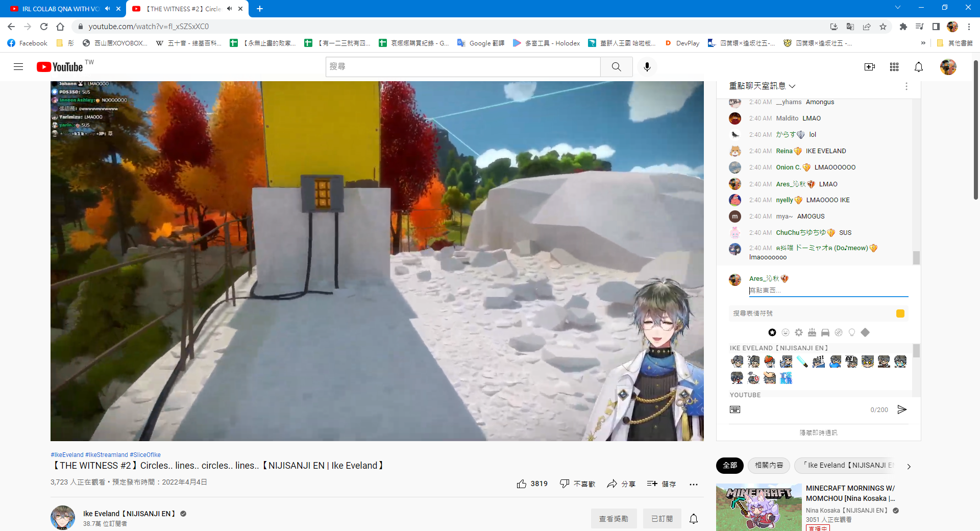Insert the TSKR text emote
Viewport: 980px width, 531px height.
click(x=786, y=378)
